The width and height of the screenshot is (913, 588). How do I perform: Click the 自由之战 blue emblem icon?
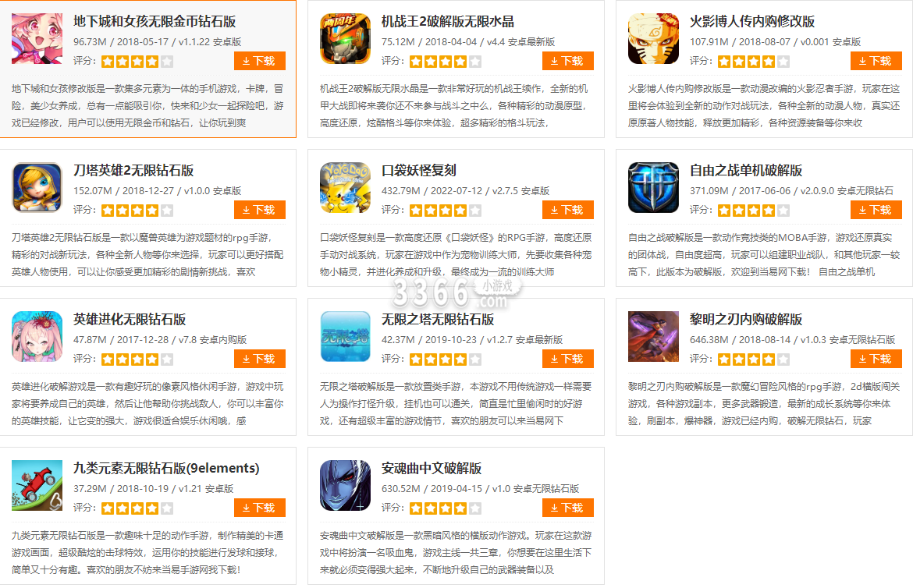[x=653, y=187]
